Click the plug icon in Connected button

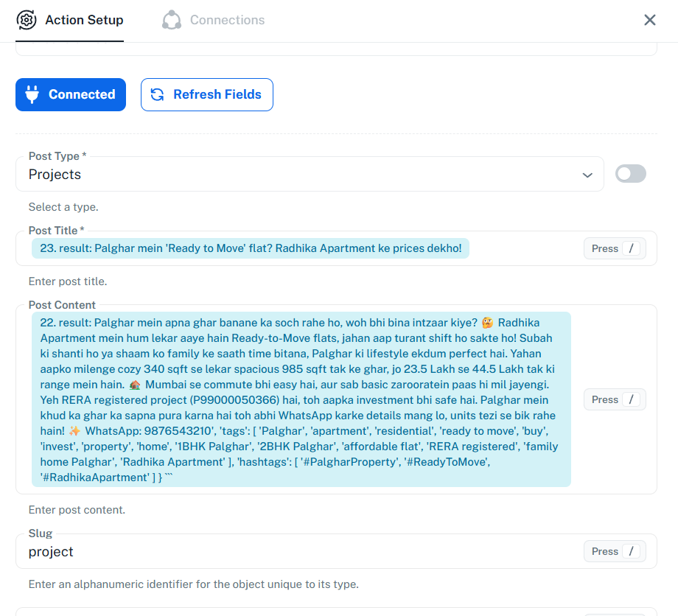pos(32,94)
